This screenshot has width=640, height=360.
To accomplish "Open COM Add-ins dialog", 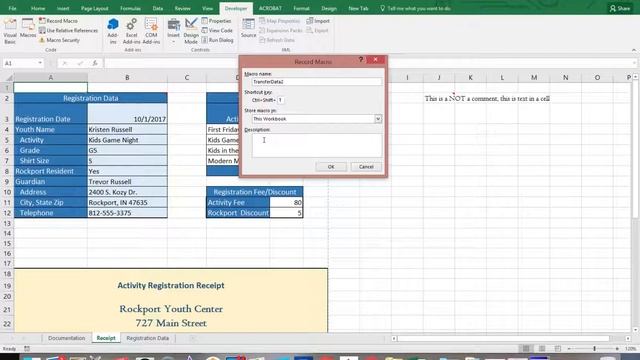I will click(151, 31).
